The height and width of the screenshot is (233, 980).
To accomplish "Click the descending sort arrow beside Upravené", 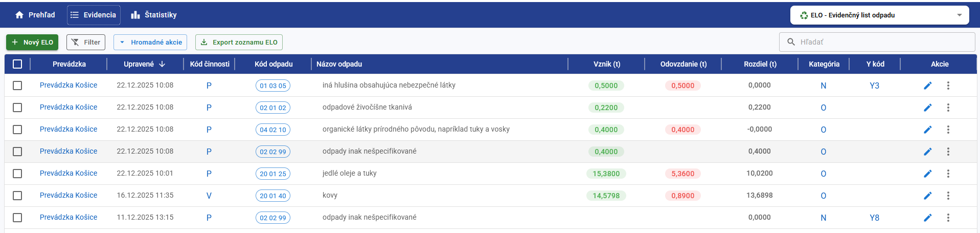I will (x=162, y=64).
